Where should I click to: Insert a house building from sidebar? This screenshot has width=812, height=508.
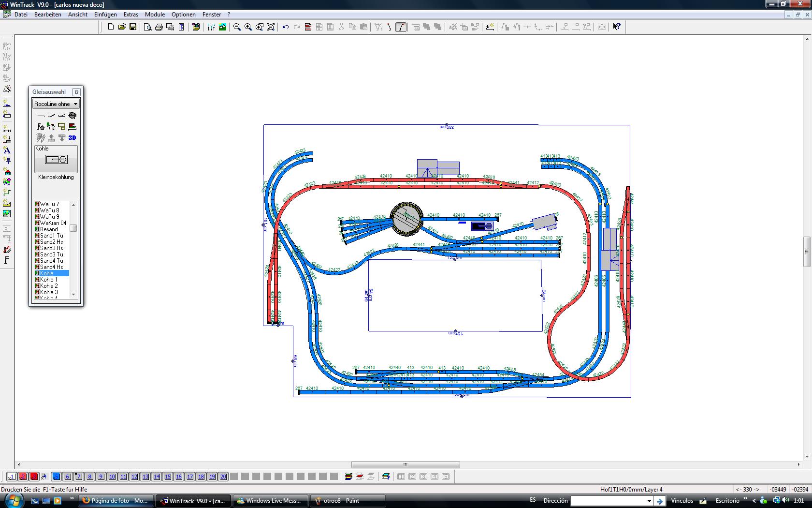pos(7,172)
